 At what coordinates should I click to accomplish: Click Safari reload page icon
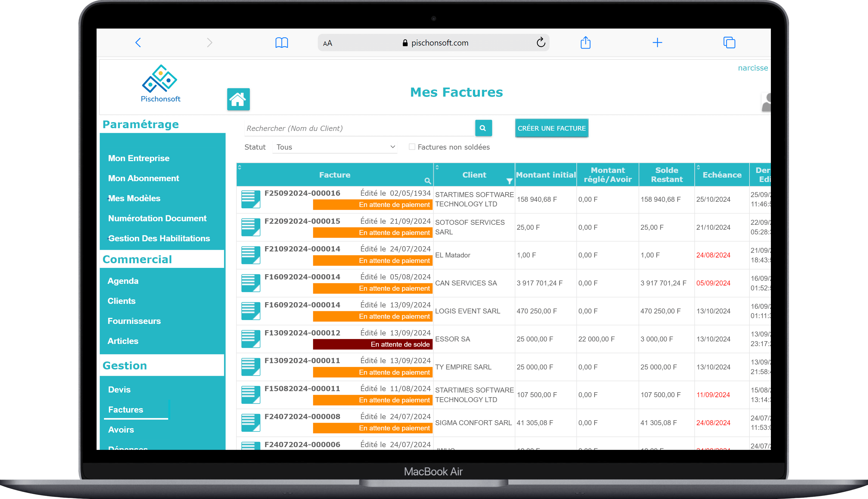tap(540, 43)
